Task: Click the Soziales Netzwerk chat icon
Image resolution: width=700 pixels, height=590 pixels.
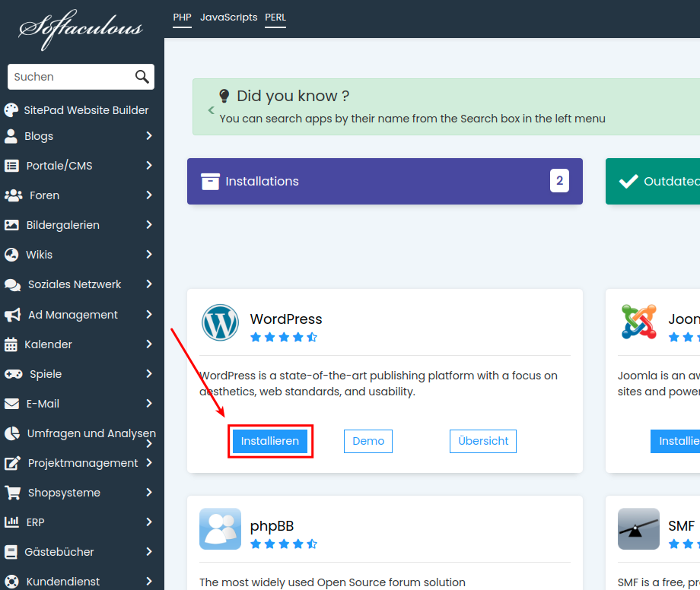Action: [x=12, y=285]
